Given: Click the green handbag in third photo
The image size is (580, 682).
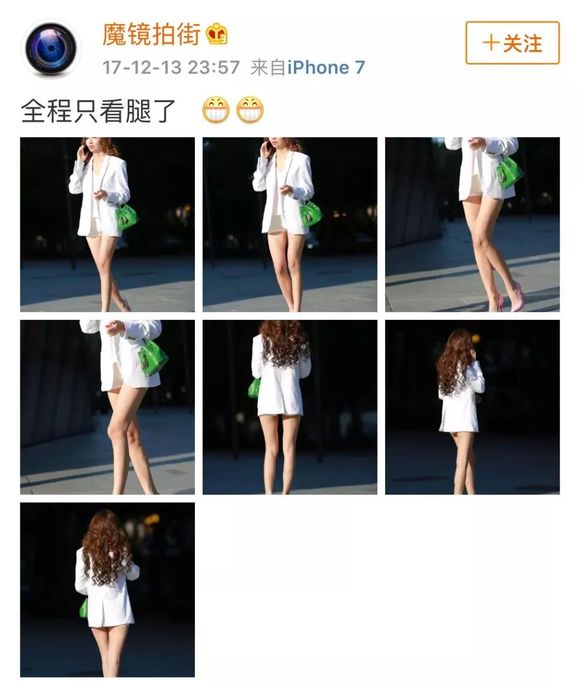Looking at the screenshot, I should pos(510,172).
